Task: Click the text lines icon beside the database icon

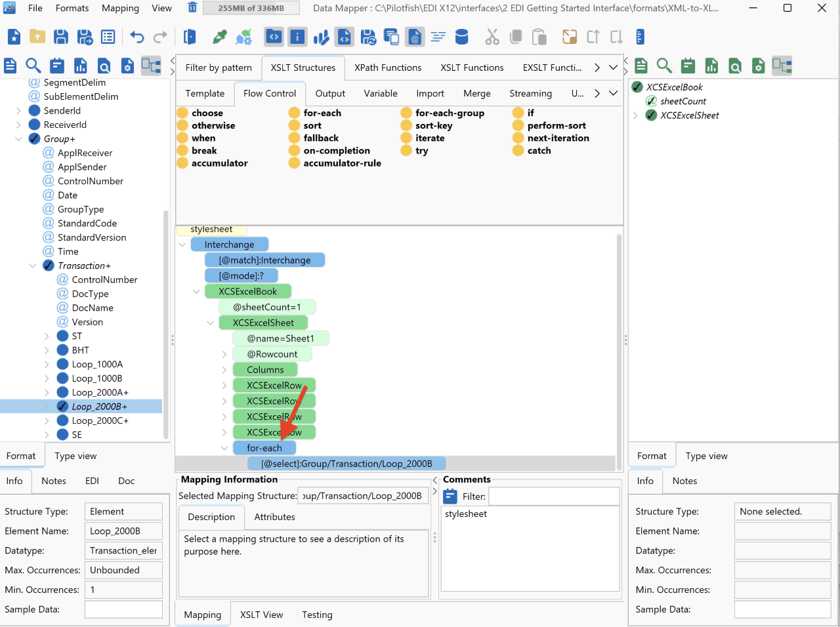Action: (438, 37)
